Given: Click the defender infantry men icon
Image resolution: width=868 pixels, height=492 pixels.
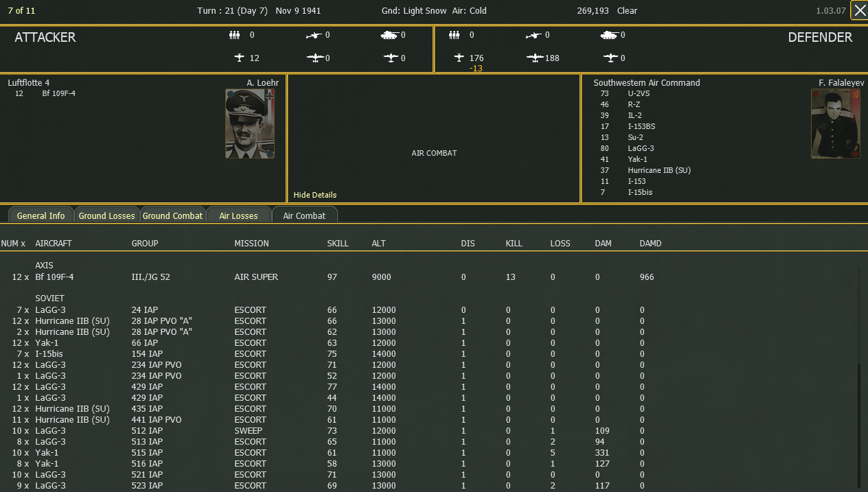Looking at the screenshot, I should tap(454, 35).
